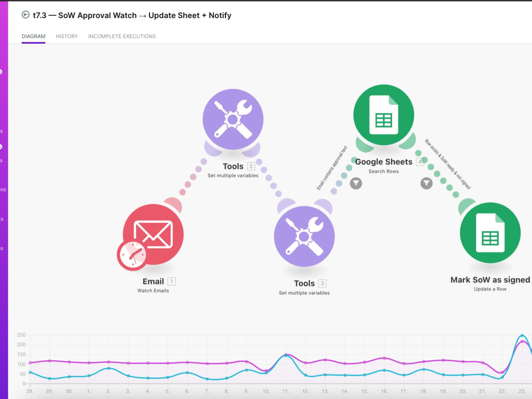Viewport: 532px width, 399px height.
Task: Click the module number 2 badge
Action: pyautogui.click(x=251, y=166)
